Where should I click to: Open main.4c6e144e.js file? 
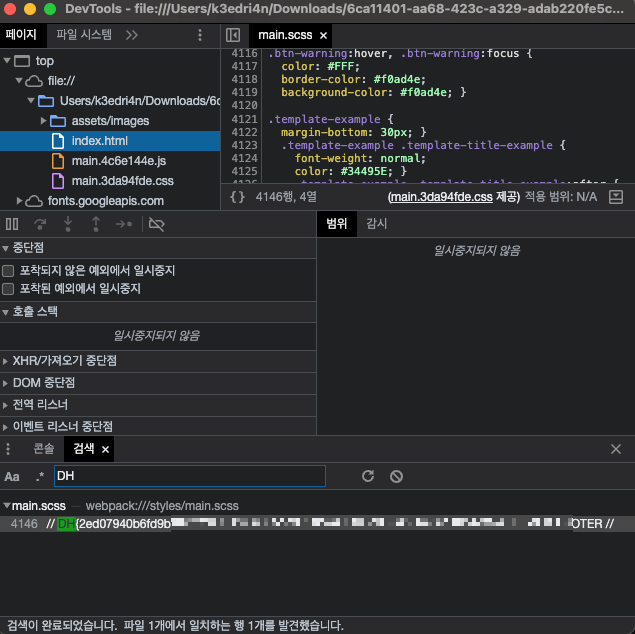click(x=119, y=161)
